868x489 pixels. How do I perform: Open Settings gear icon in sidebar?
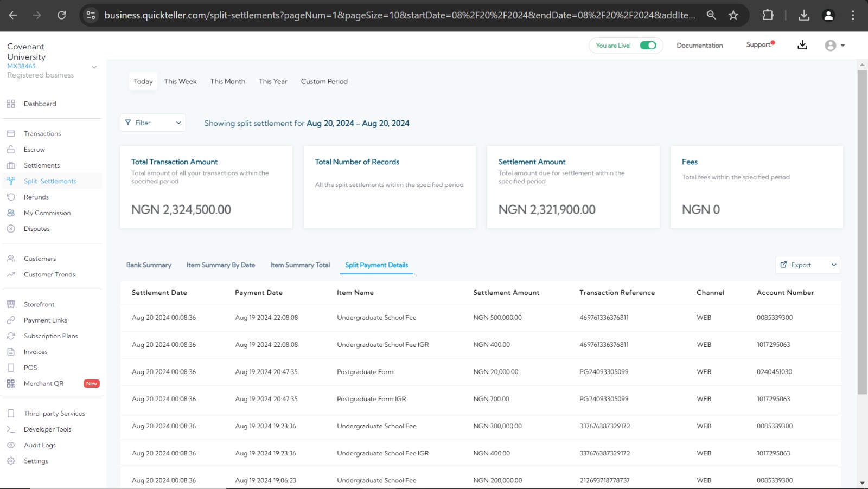11,461
